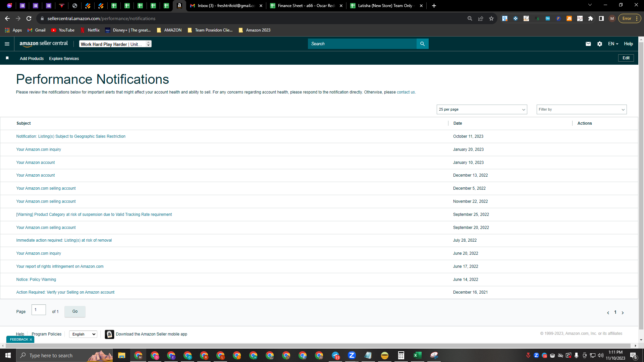Open Chrome profile avatar M
This screenshot has width=644, height=362.
click(x=612, y=18)
